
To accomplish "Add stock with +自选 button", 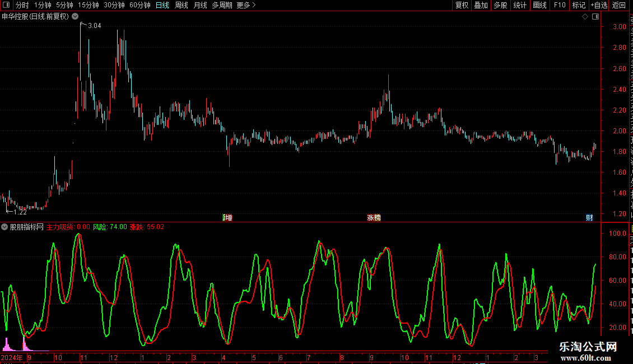I will pyautogui.click(x=599, y=5).
